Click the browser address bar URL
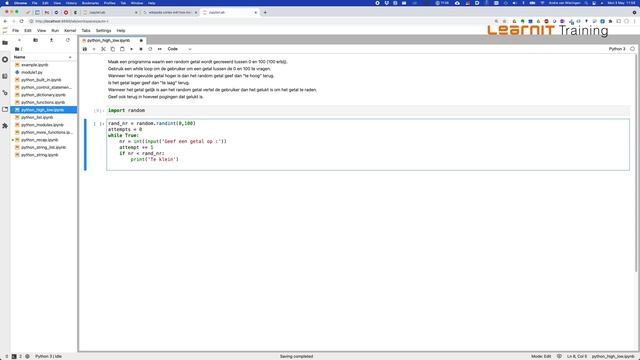Viewport: 640px width, 360px height. (x=72, y=21)
